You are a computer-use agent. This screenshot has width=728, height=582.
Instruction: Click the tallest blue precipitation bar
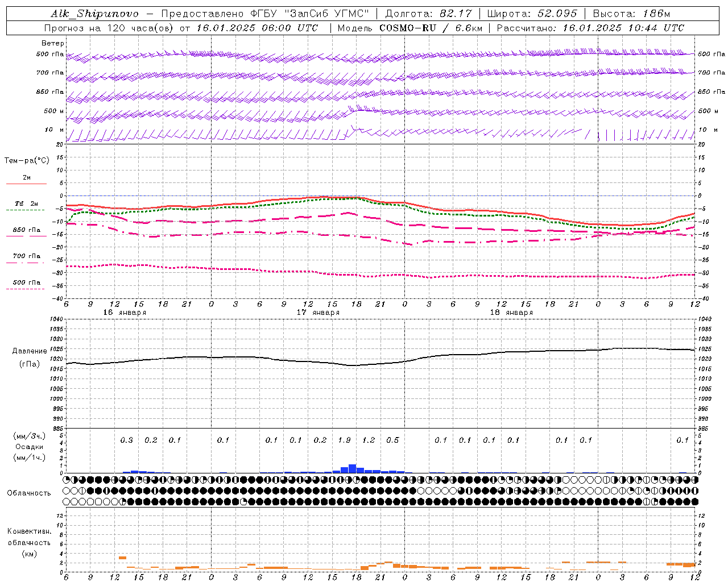[353, 468]
